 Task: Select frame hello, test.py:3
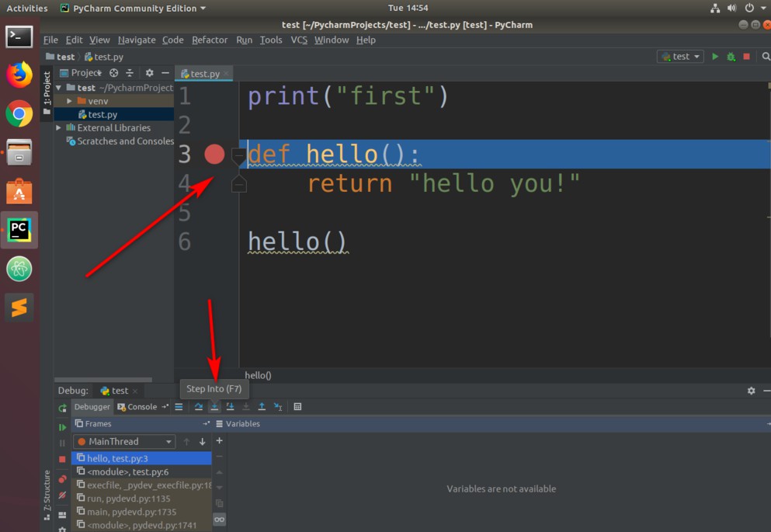(x=141, y=458)
